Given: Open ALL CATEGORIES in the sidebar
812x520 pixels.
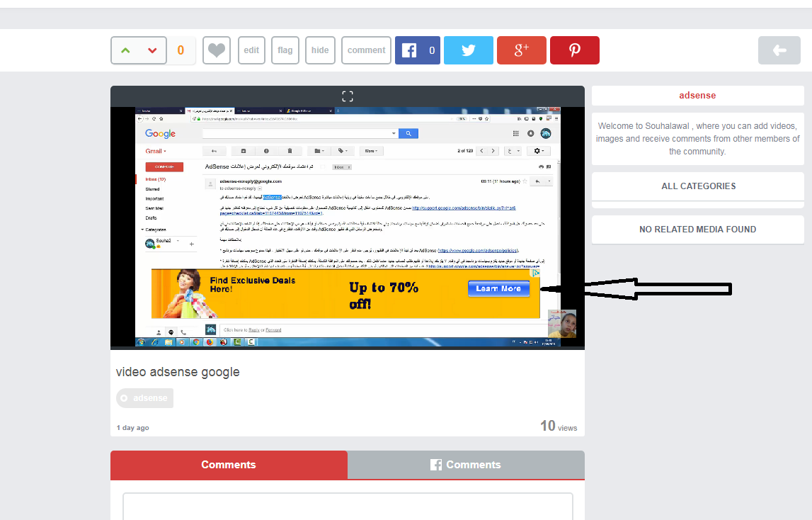Looking at the screenshot, I should tap(698, 186).
